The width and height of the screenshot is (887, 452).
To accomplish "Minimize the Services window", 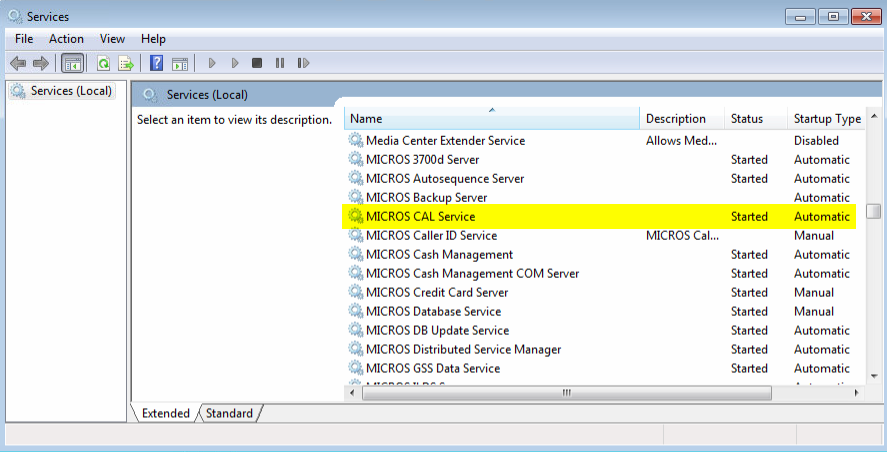I will click(800, 17).
